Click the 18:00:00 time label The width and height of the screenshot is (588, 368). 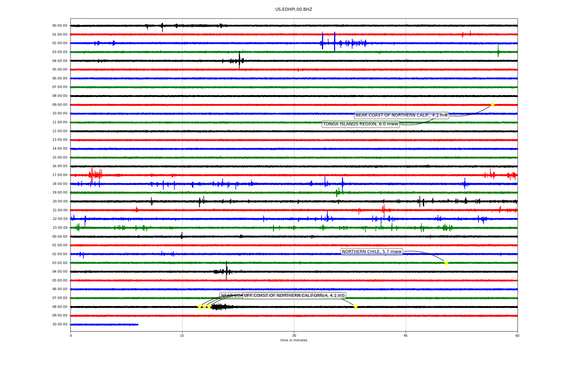(x=60, y=184)
